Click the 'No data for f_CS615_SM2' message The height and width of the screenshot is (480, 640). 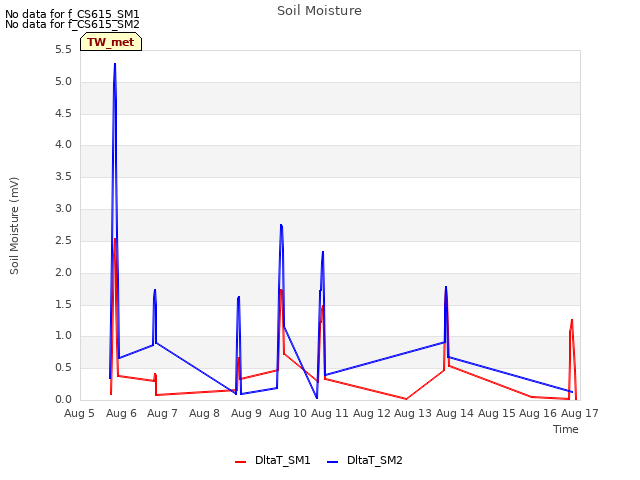72,24
